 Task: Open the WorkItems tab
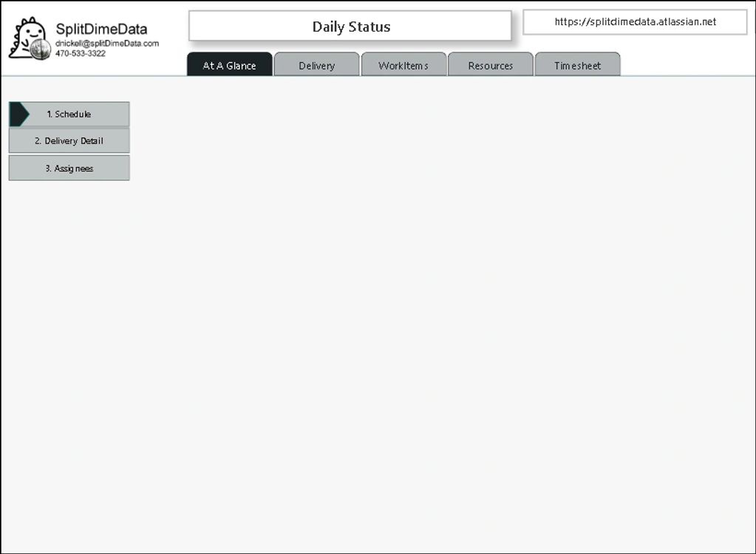403,64
